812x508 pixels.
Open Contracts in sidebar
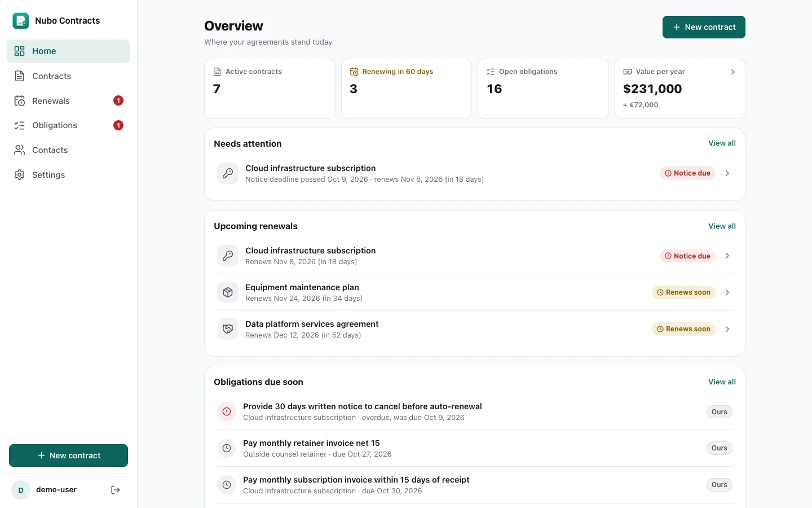coord(68,76)
